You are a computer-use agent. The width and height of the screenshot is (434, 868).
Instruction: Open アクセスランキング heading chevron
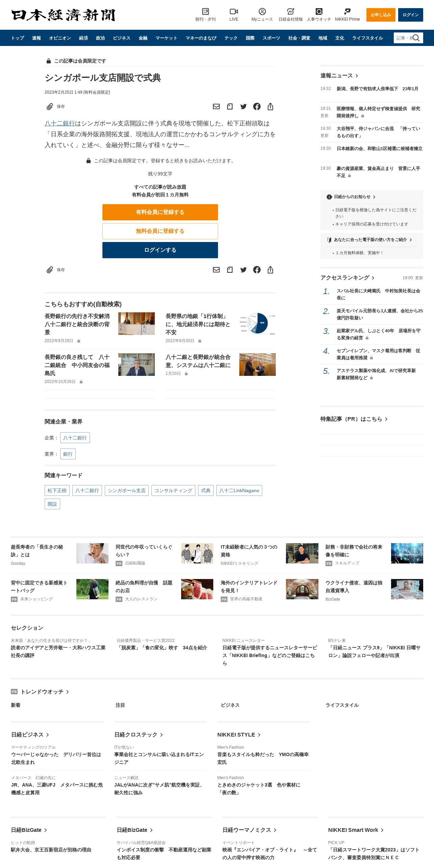(373, 278)
